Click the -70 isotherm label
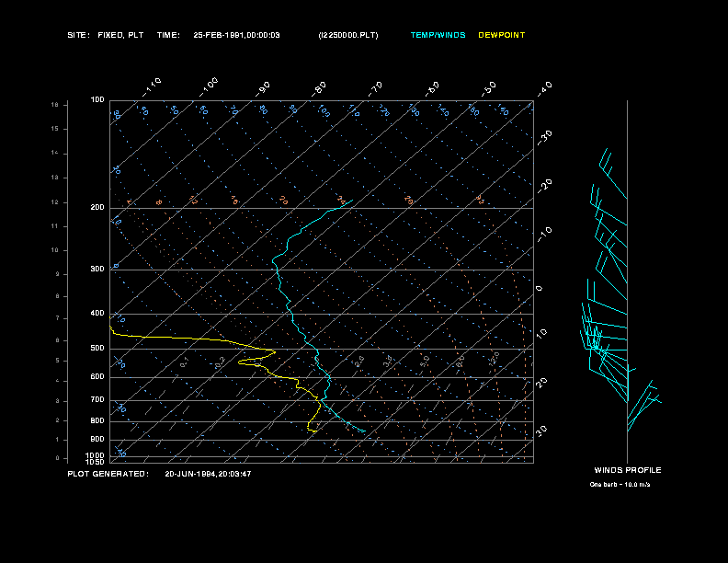This screenshot has width=728, height=563. tap(376, 88)
